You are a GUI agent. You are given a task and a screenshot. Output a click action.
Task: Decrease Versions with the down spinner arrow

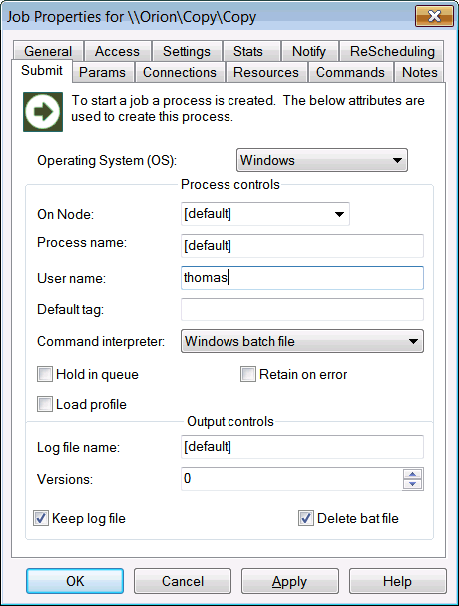pyautogui.click(x=412, y=484)
